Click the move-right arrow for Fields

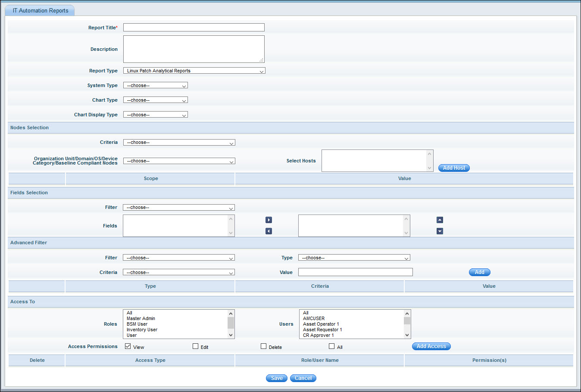[269, 220]
